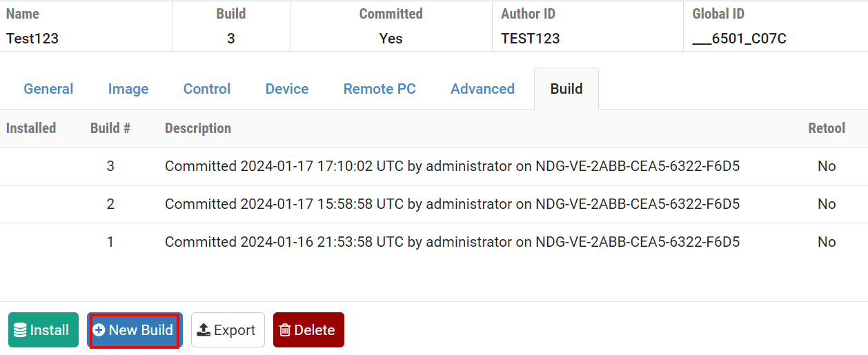Click the Description column header
The image size is (868, 355).
(198, 128)
